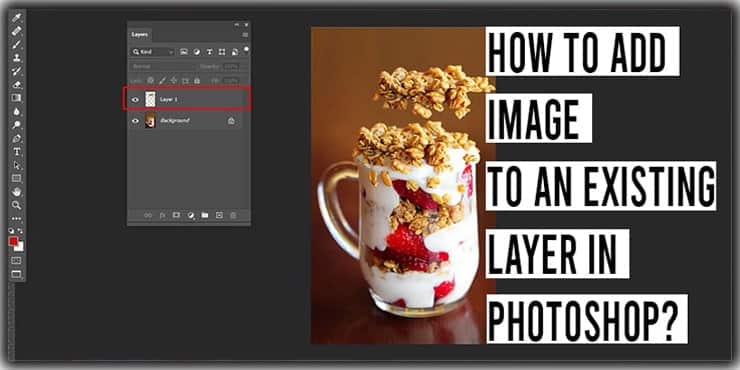
Task: Lock layer position
Action: pyautogui.click(x=174, y=81)
